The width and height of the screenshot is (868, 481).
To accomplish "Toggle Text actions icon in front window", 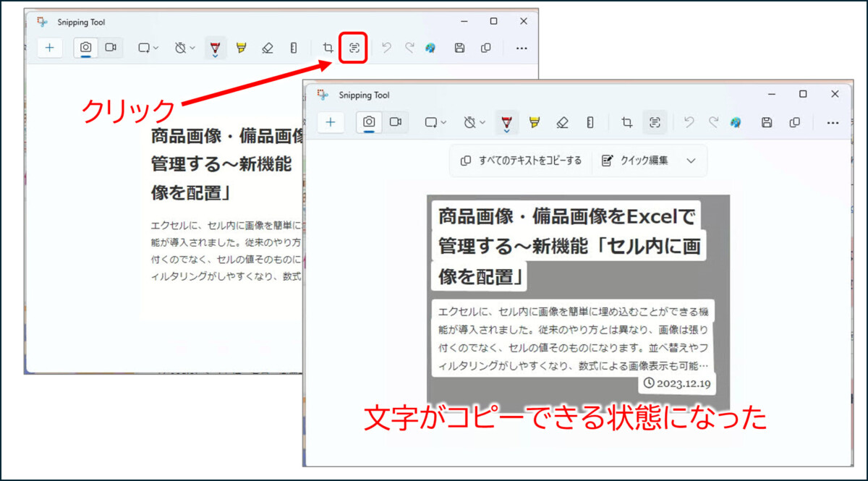I will (655, 122).
